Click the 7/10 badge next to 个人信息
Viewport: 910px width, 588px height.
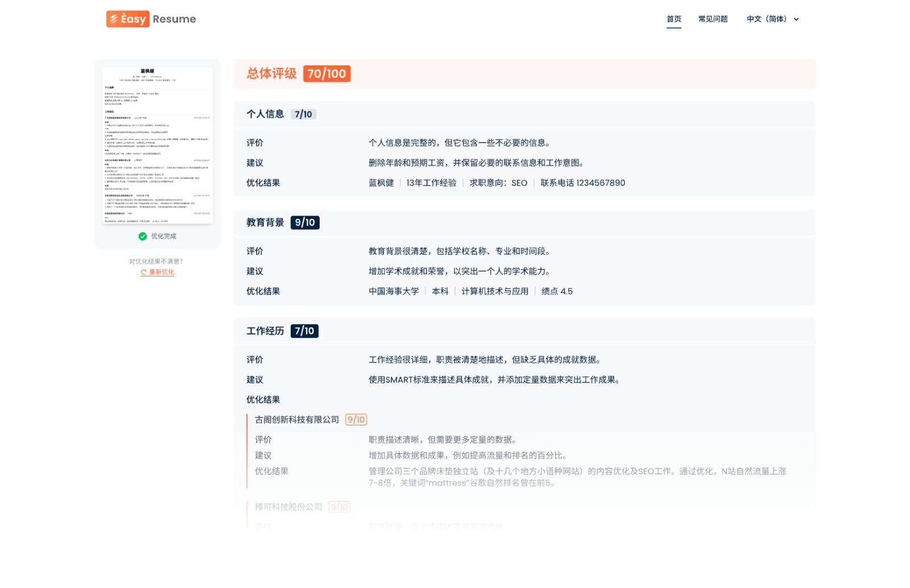click(304, 114)
